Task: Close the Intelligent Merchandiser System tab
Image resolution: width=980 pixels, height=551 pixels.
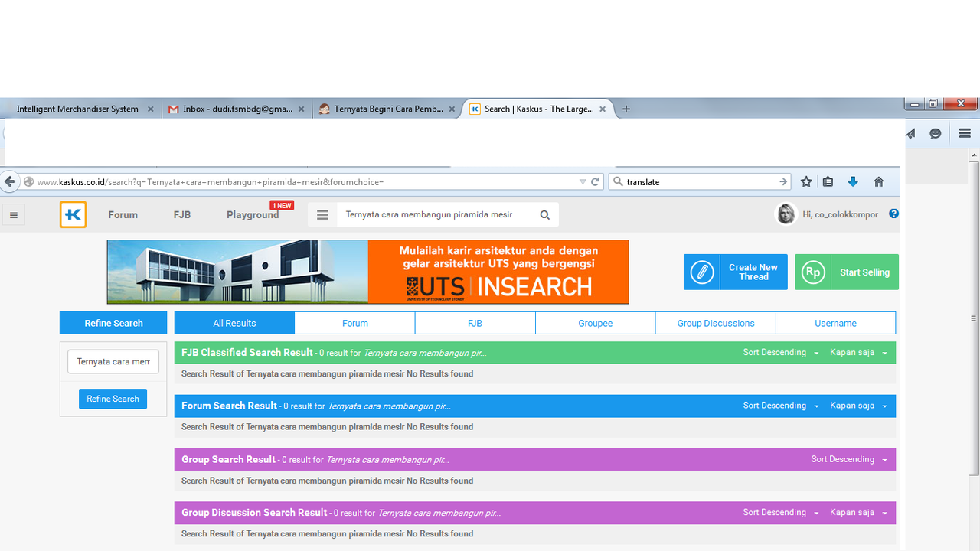Action: tap(150, 109)
